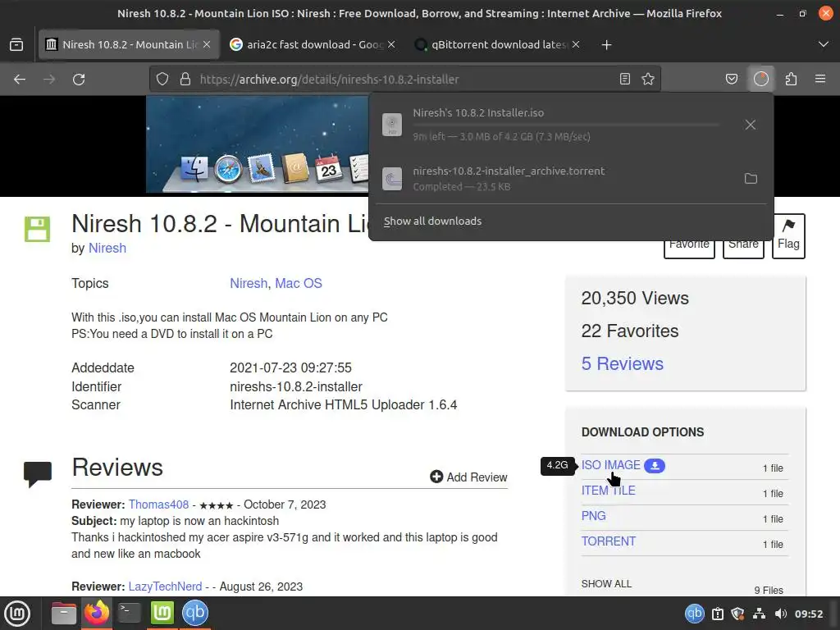Expand the list all tabs chevron

click(x=824, y=44)
